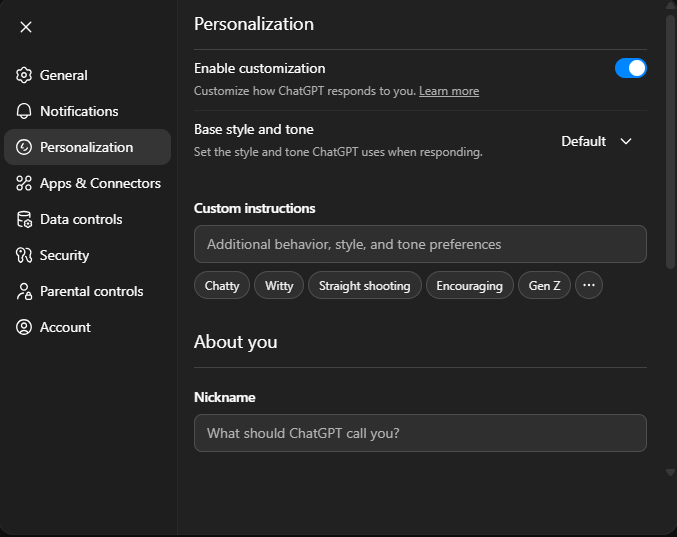Select the Chatty tone chip

coord(222,285)
